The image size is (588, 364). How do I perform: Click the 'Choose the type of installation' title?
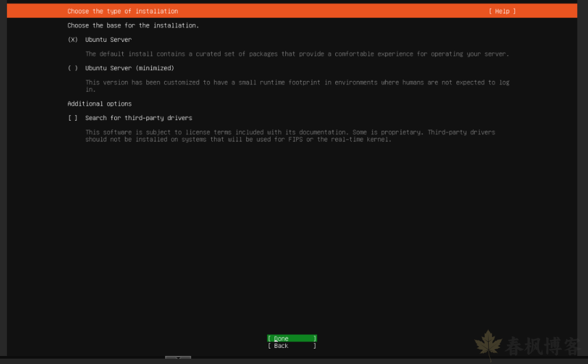click(123, 11)
